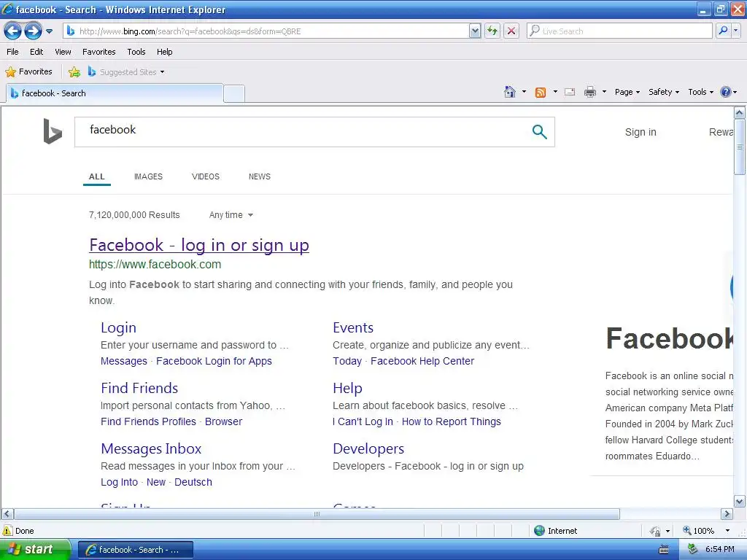Viewport: 747px width, 560px height.
Task: Switch to the IMAGES results tab
Action: coord(148,176)
